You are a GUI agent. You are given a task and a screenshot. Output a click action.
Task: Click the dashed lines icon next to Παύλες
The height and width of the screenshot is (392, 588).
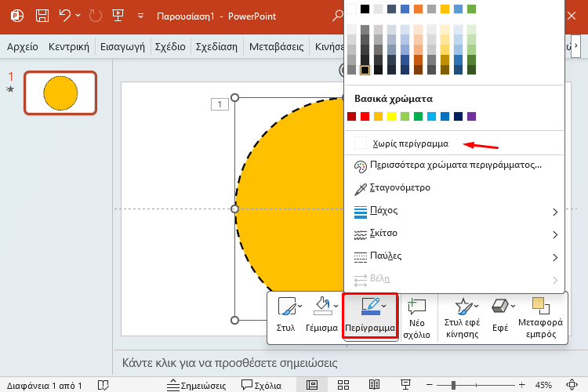coord(361,257)
